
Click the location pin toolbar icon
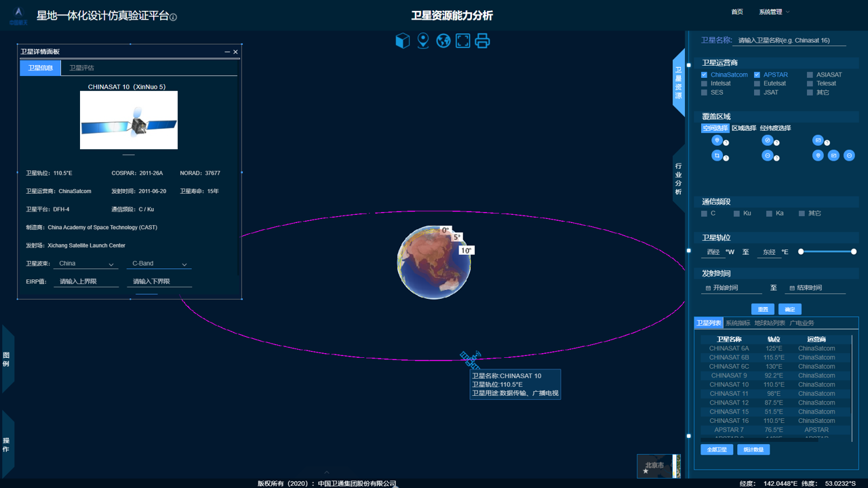[423, 41]
